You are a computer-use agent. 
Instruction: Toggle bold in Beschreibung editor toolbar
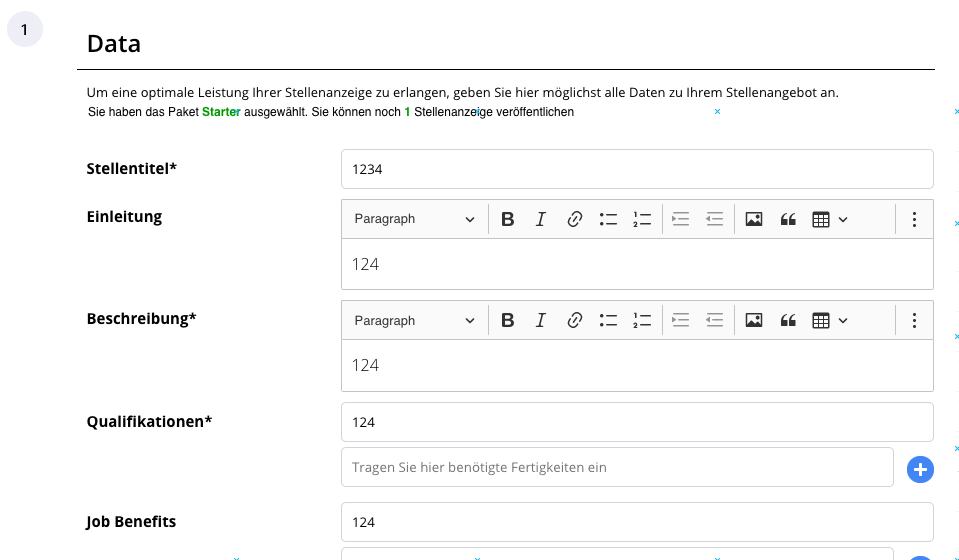click(507, 320)
